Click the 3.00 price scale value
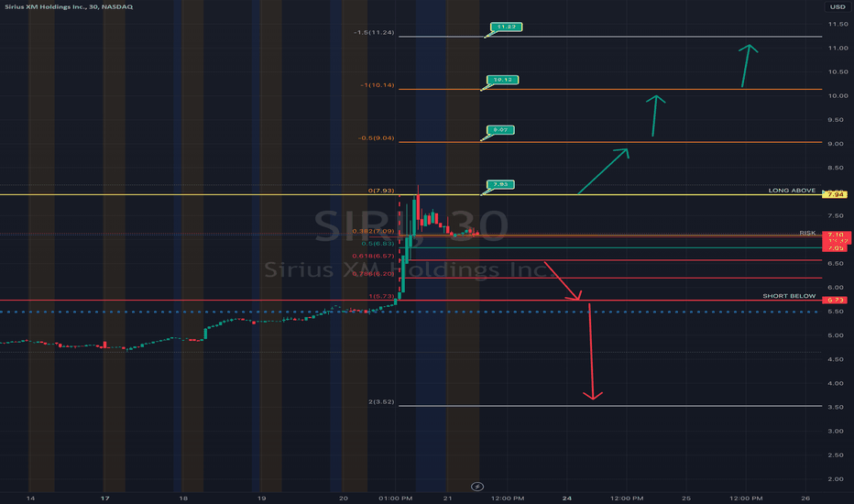The image size is (854, 504). pos(836,432)
